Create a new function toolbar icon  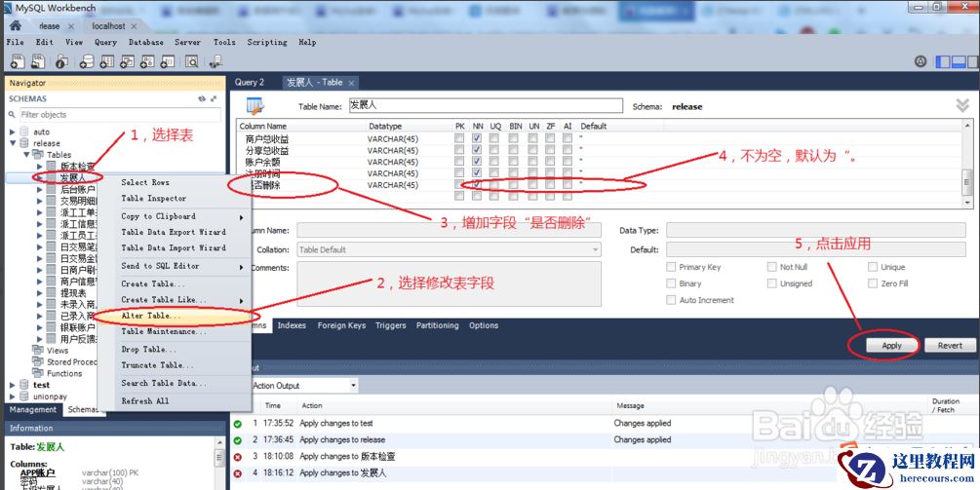(x=167, y=61)
